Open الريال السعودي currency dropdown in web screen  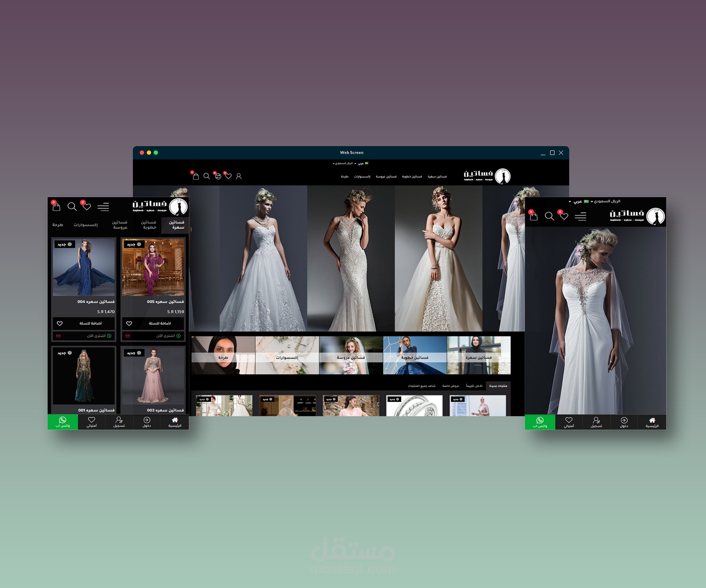coord(343,163)
